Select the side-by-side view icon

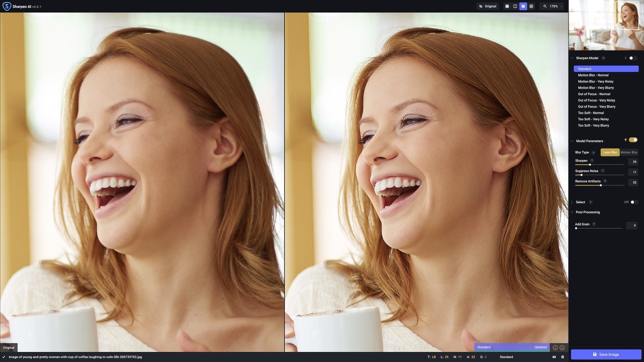pos(523,7)
